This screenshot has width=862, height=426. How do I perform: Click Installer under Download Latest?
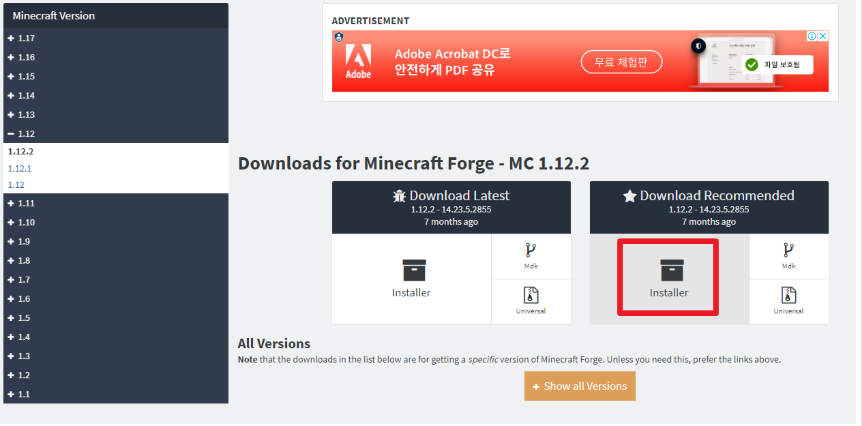click(411, 279)
